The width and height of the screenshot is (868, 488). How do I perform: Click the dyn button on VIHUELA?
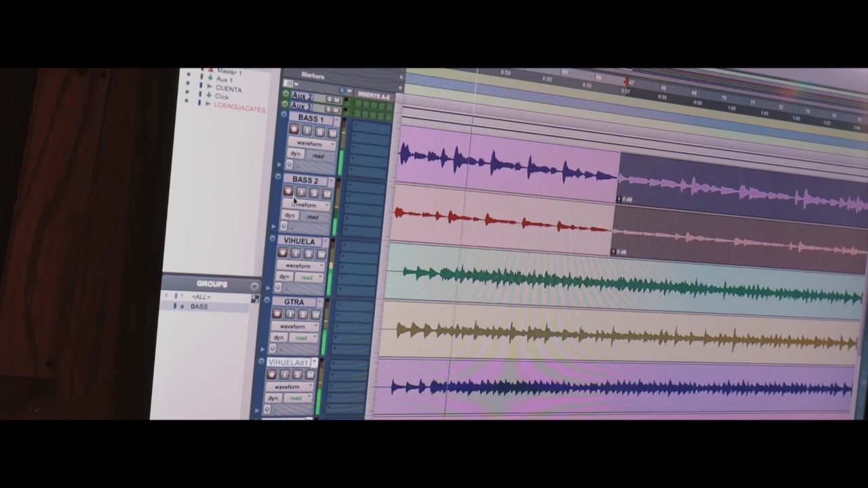pyautogui.click(x=285, y=277)
